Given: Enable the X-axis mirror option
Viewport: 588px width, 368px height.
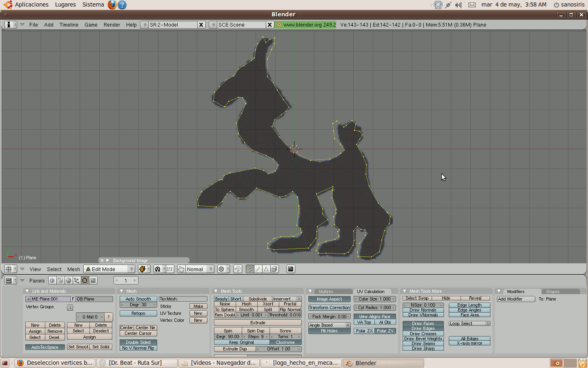Looking at the screenshot, I should (x=470, y=343).
